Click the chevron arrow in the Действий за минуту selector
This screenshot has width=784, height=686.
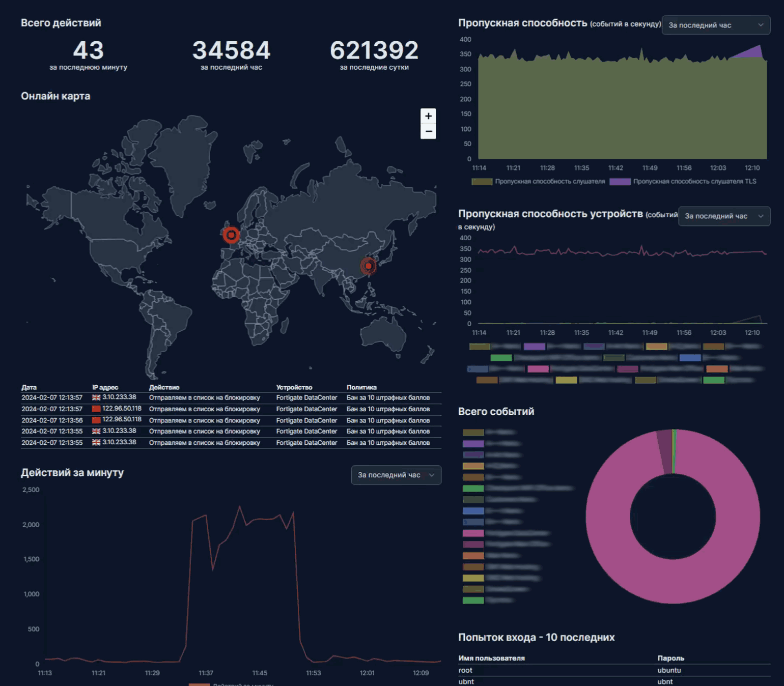pos(432,475)
